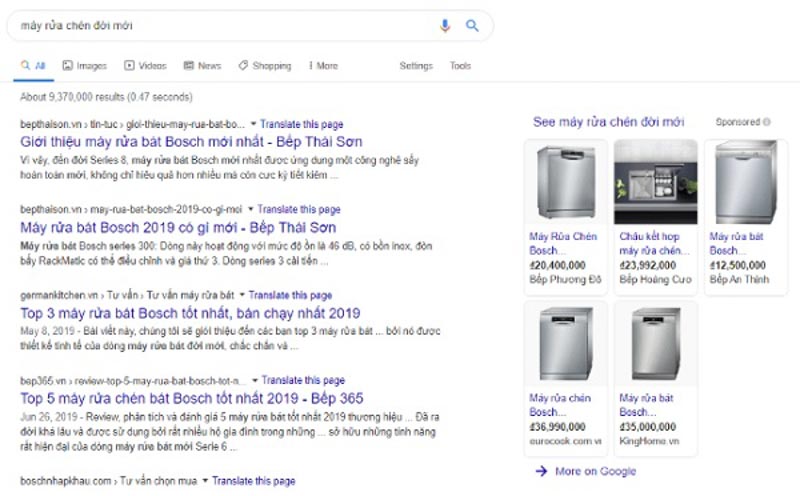Click 'Máy rửa bát Bosch' ad title from Bếp An Thịnh
The height and width of the screenshot is (496, 800).
pyautogui.click(x=736, y=243)
